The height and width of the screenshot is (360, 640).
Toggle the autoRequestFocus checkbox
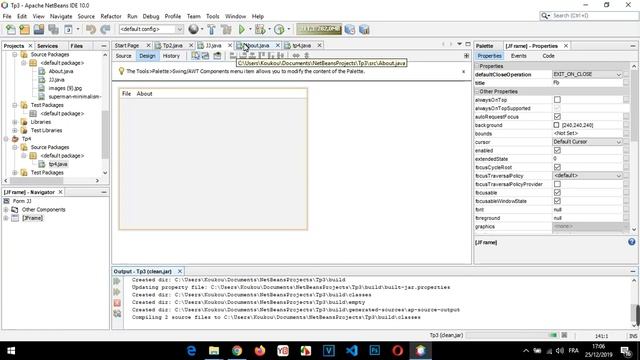(557, 117)
